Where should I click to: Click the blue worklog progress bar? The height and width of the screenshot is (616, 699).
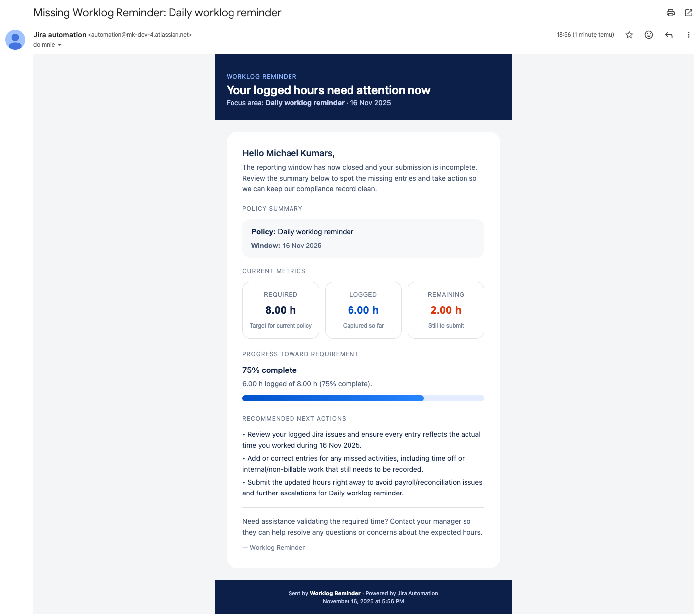pos(333,398)
